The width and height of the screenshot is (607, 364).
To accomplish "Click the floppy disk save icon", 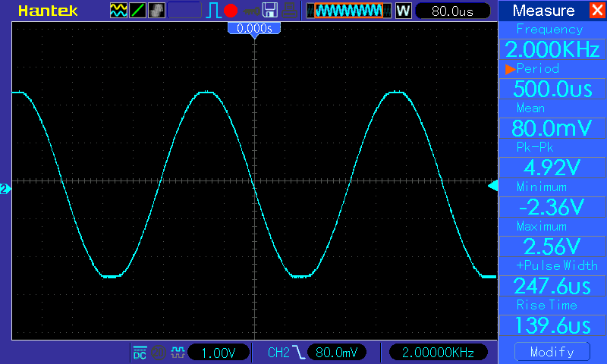I will (270, 11).
